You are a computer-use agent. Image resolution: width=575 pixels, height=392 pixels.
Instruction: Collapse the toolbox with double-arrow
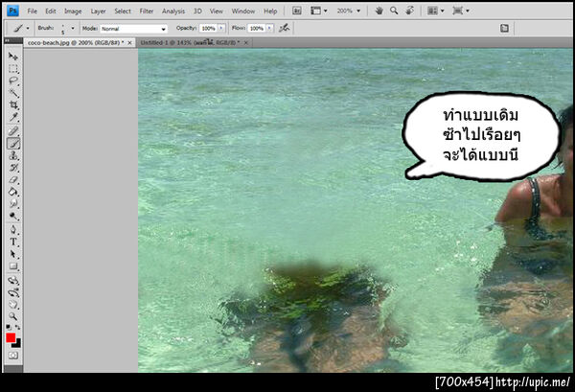[7, 40]
